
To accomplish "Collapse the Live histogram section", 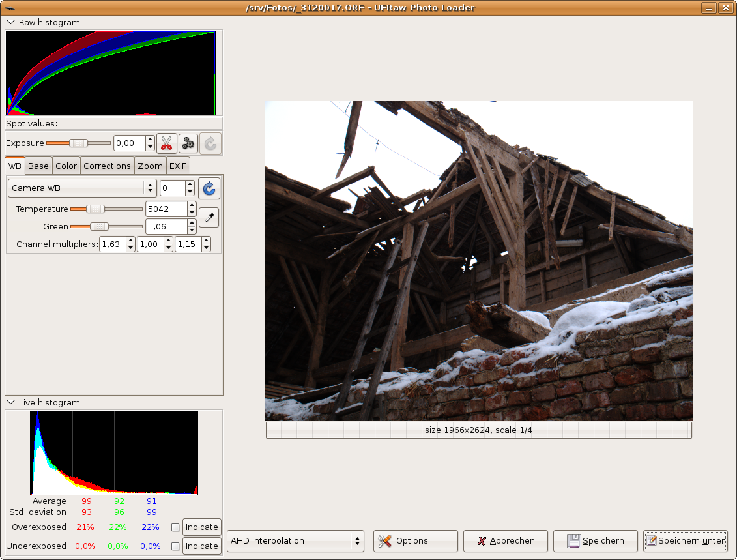I will (10, 402).
